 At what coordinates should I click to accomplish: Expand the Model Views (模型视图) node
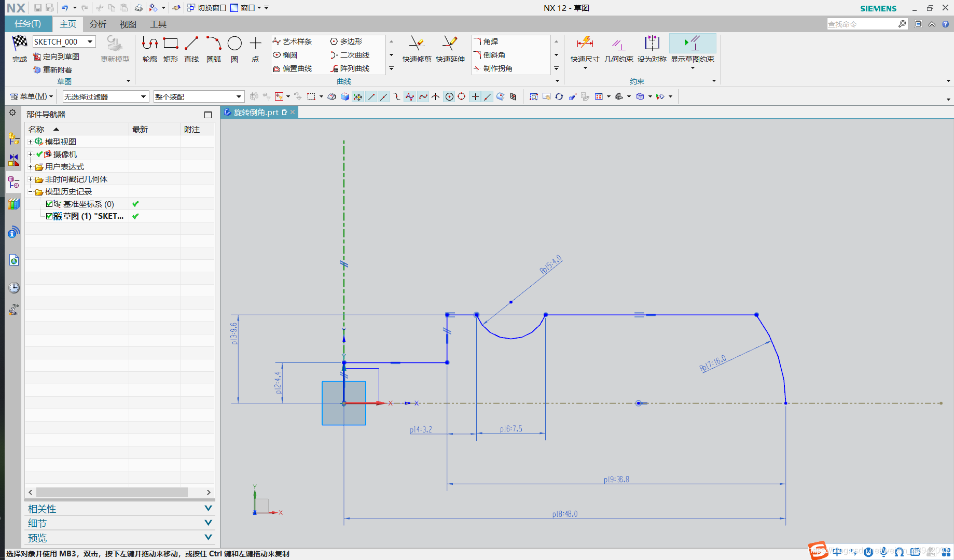point(30,142)
